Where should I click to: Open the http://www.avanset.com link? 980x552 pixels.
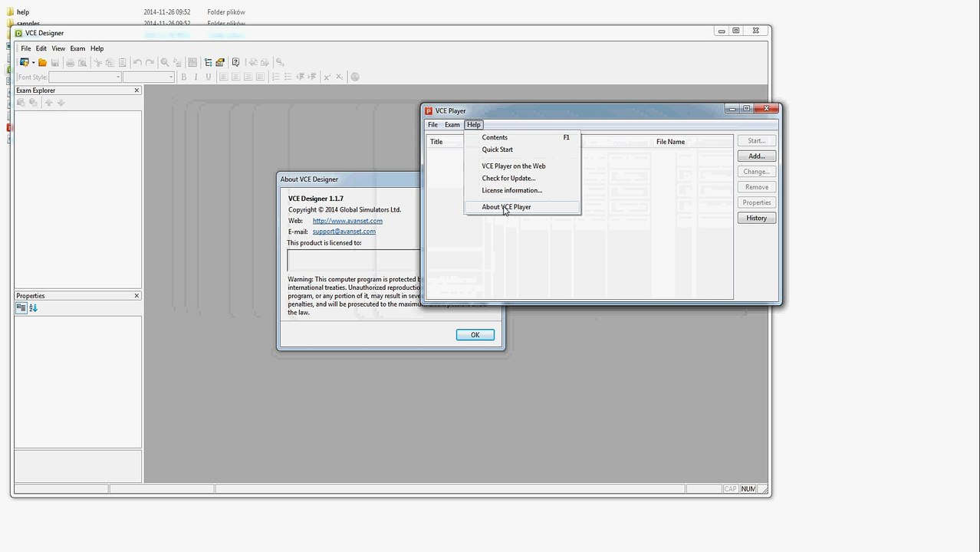(x=347, y=221)
